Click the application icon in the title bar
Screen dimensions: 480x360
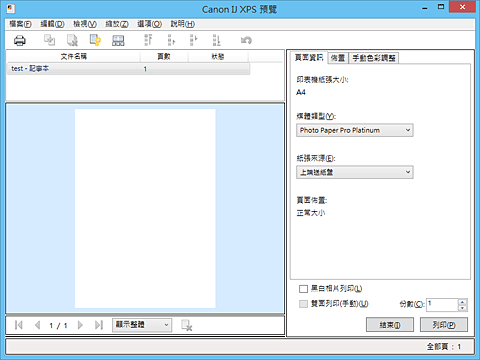pos(11,9)
